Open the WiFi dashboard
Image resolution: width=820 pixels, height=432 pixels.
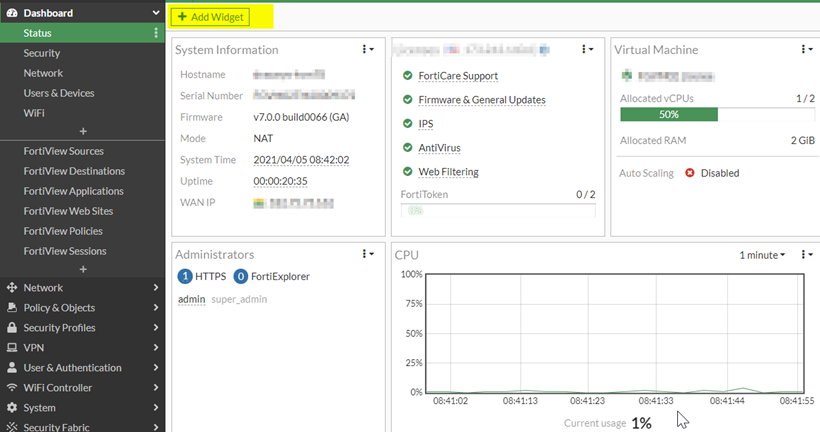pos(33,113)
